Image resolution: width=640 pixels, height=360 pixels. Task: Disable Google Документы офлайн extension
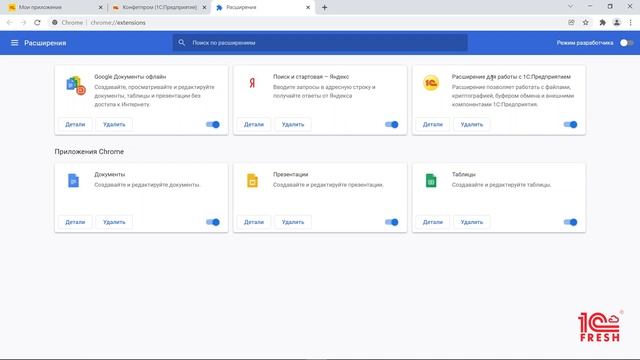click(x=213, y=124)
